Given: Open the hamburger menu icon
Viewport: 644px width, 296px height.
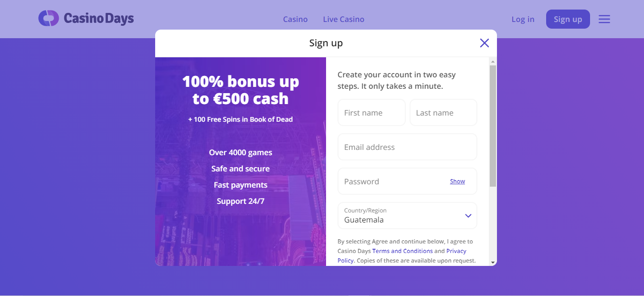Looking at the screenshot, I should pos(604,19).
